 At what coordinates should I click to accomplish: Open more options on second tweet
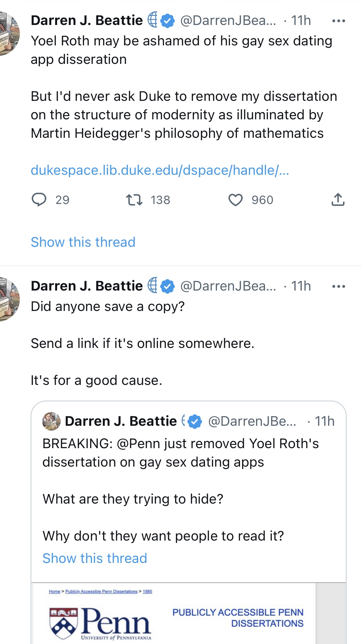coord(339,286)
